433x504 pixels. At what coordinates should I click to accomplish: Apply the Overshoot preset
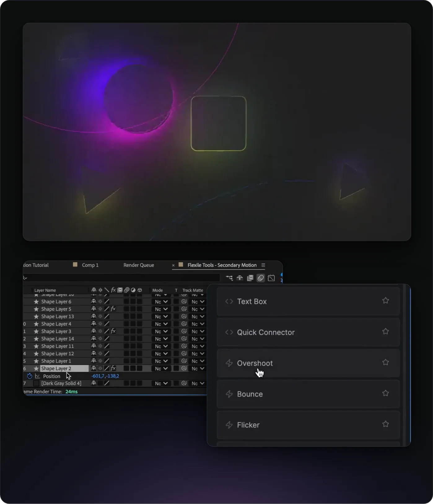click(x=308, y=363)
